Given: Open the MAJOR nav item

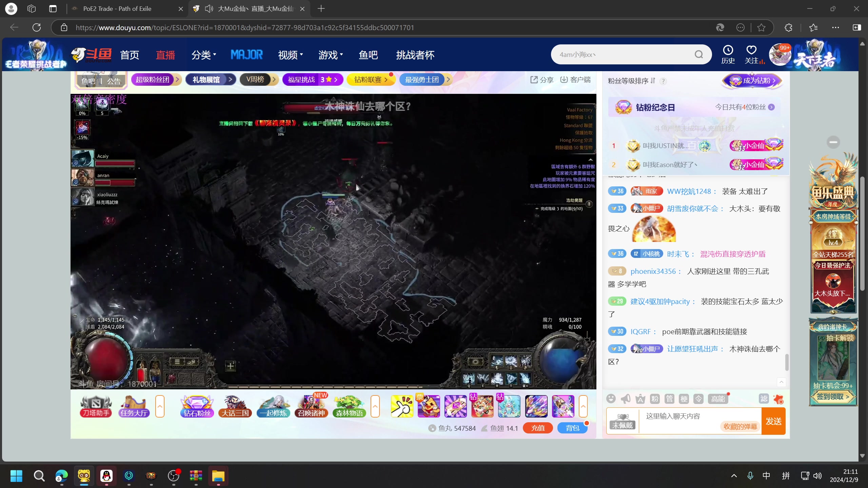Looking at the screenshot, I should click(x=246, y=55).
